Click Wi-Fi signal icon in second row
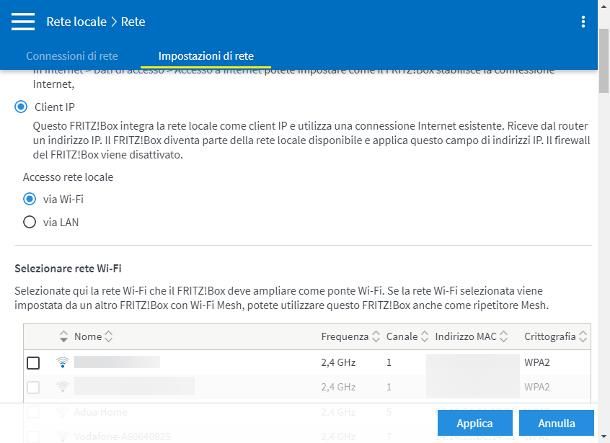This screenshot has height=443, width=610. 63,387
